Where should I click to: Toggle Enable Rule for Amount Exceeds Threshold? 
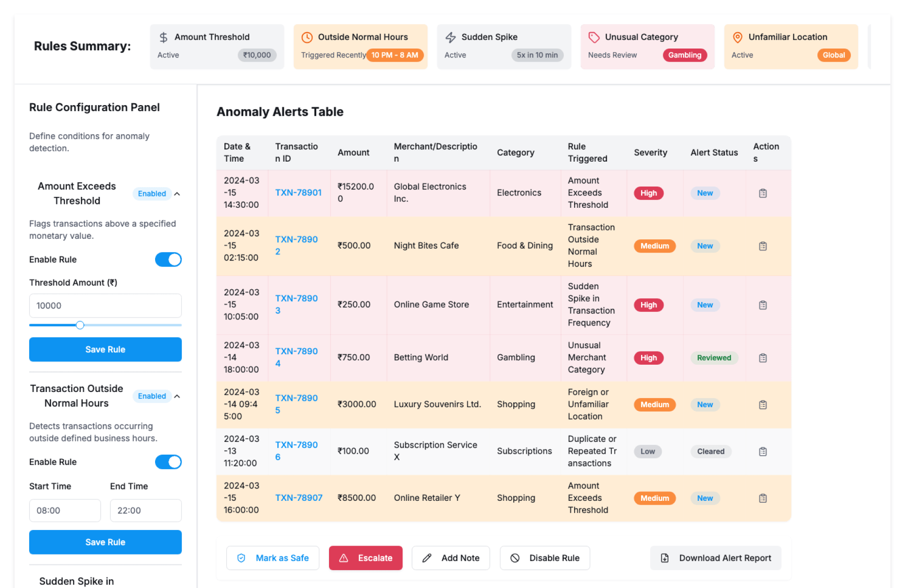pyautogui.click(x=168, y=260)
